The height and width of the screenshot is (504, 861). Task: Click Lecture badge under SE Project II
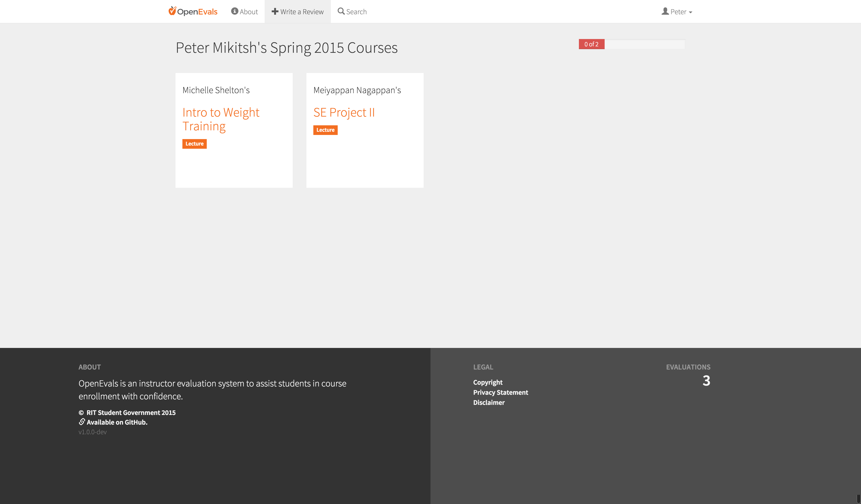tap(325, 130)
